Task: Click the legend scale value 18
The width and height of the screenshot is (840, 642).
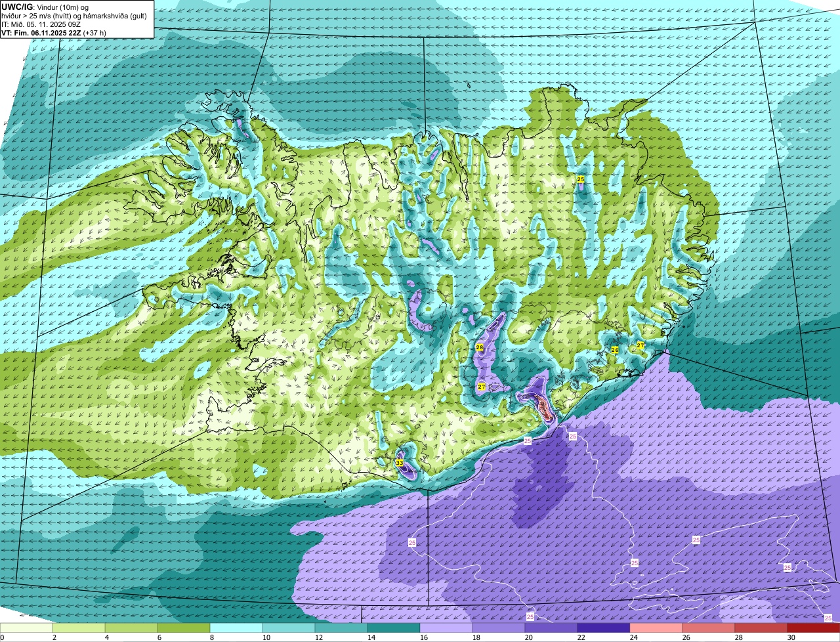Action: [x=475, y=637]
